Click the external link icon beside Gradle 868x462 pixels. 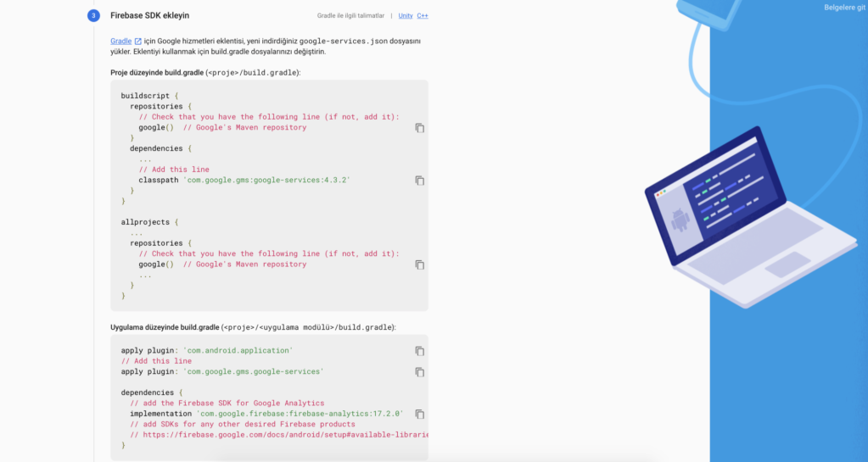pos(138,41)
